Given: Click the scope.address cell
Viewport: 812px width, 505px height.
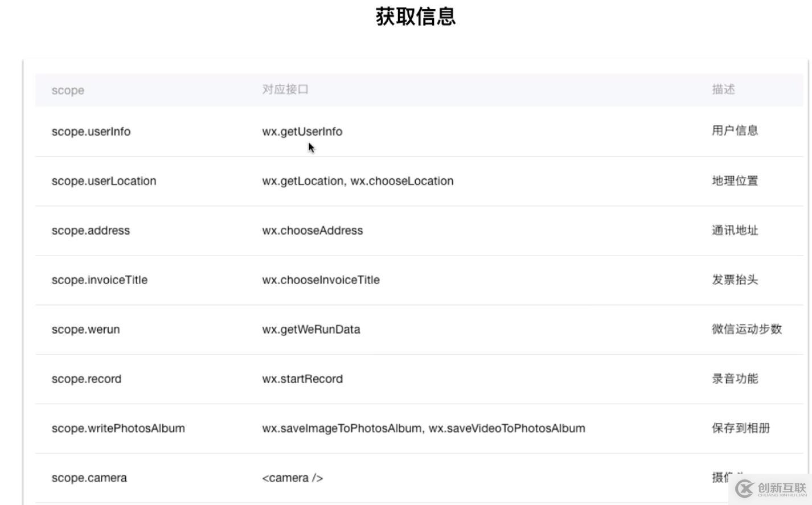Looking at the screenshot, I should [x=91, y=231].
